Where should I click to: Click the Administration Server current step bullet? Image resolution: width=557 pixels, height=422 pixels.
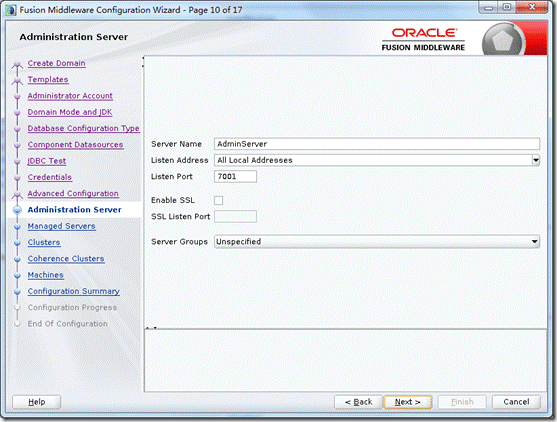pyautogui.click(x=17, y=210)
